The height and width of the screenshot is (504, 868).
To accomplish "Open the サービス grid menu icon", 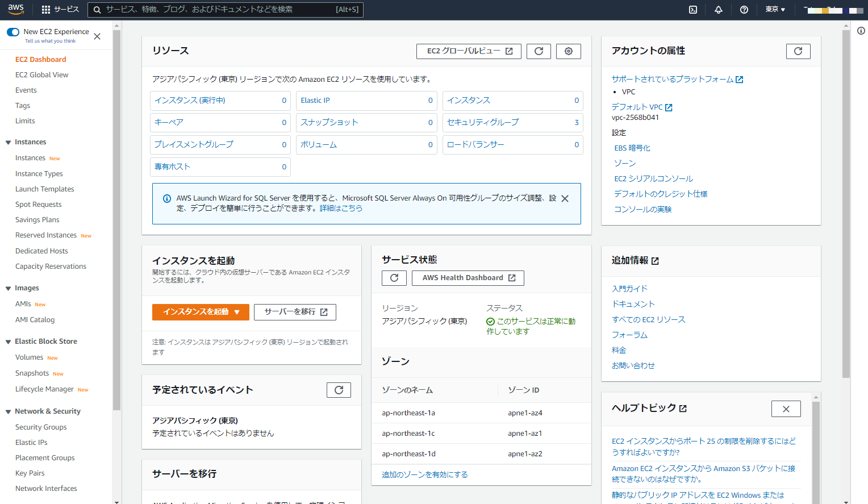I will tap(45, 9).
